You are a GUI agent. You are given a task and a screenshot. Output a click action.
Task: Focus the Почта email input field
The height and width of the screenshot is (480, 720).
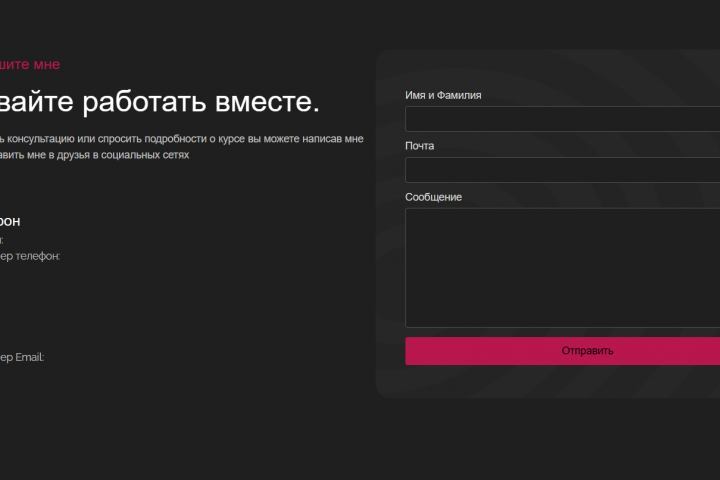point(562,170)
